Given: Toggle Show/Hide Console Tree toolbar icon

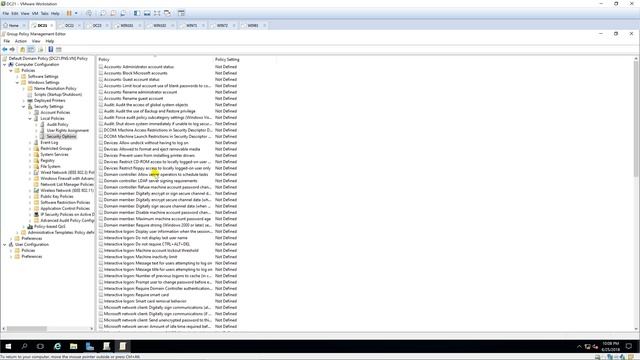Looking at the screenshot, I should 31,49.
